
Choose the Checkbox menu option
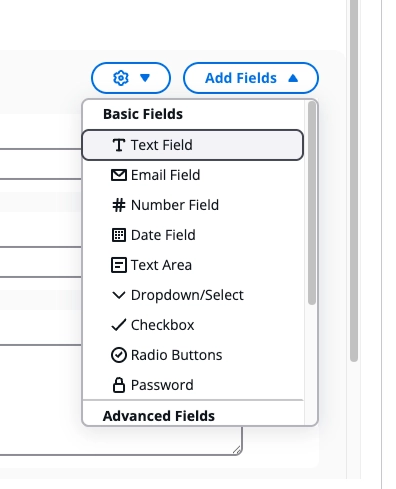(x=193, y=325)
